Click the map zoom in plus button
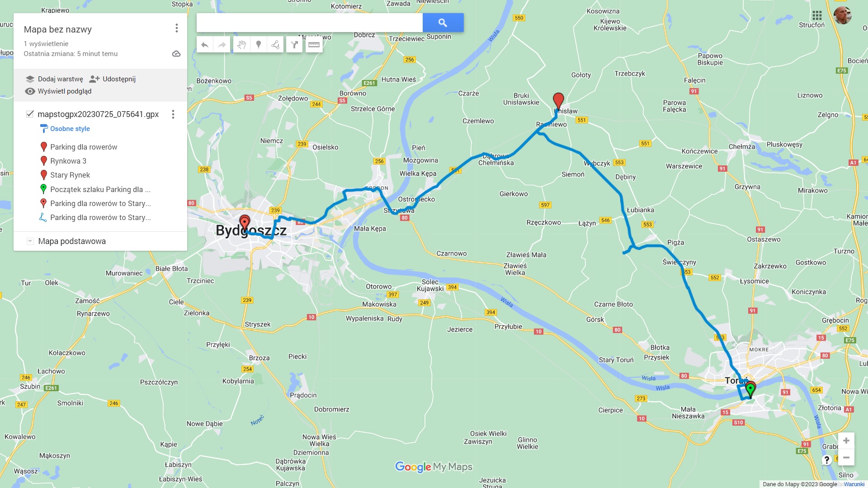This screenshot has width=868, height=488. [846, 441]
